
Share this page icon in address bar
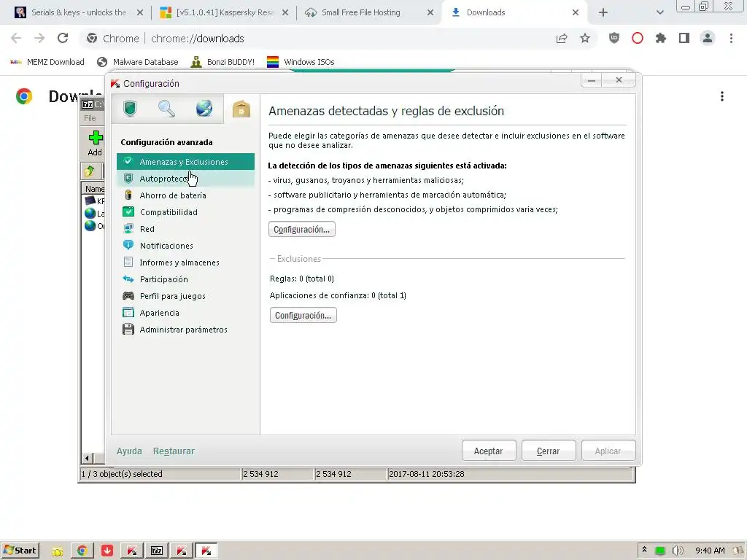pyautogui.click(x=562, y=38)
